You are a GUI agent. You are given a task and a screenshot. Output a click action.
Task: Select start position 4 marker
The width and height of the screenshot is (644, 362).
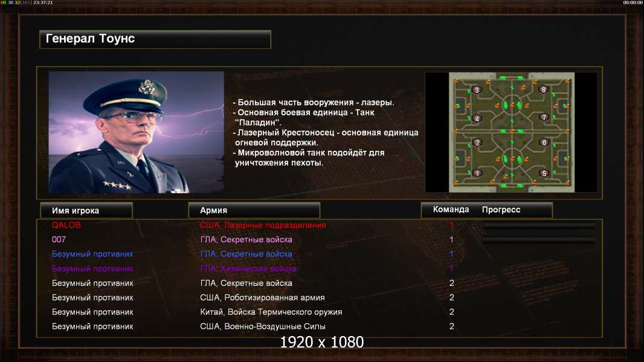point(477,119)
